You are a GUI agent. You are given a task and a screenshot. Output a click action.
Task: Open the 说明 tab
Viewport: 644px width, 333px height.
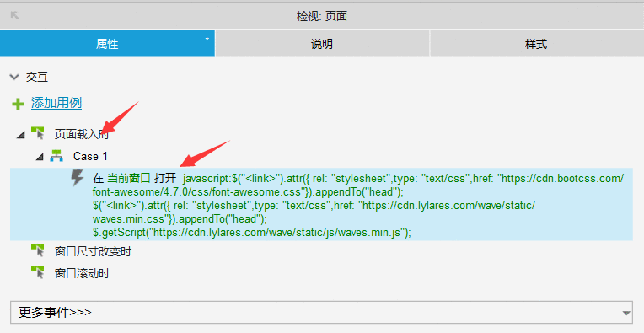322,44
